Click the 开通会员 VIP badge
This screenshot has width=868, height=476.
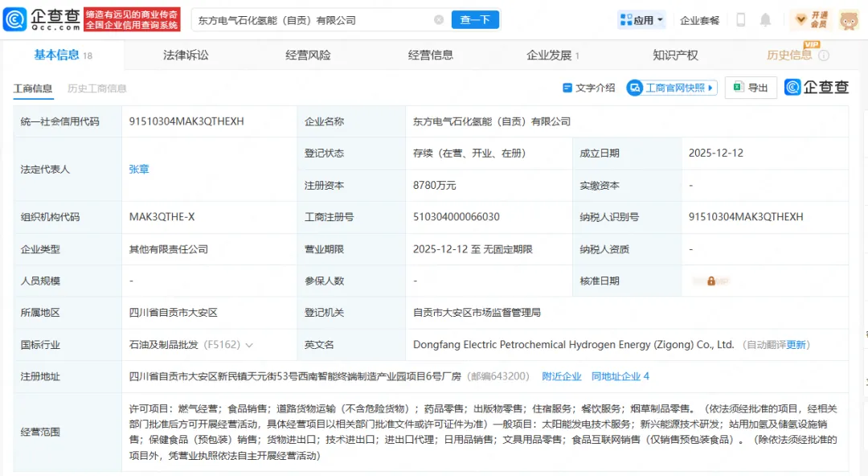tap(812, 20)
